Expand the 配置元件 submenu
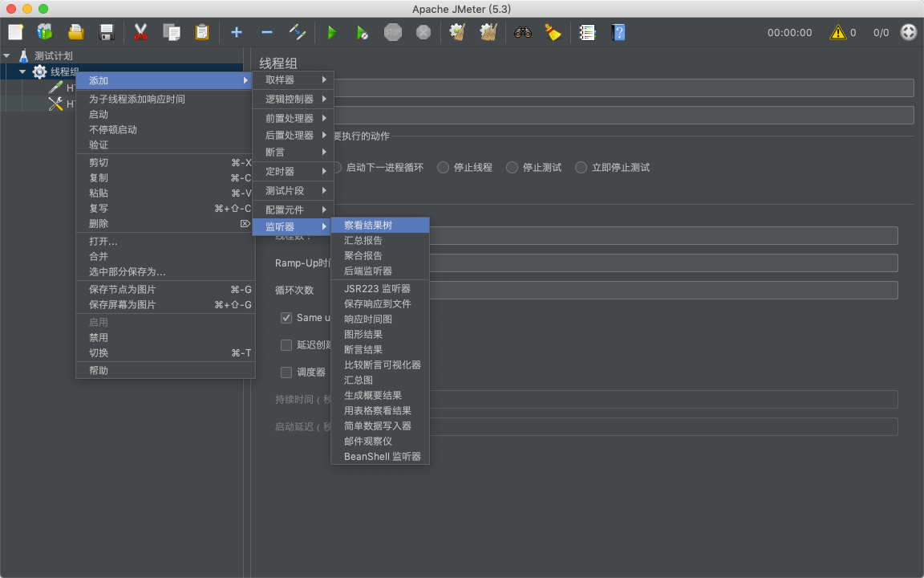The height and width of the screenshot is (578, 924). pos(294,210)
